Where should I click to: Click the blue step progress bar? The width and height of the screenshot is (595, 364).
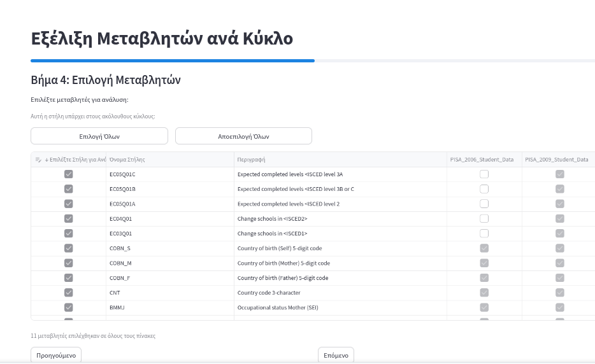(x=173, y=60)
